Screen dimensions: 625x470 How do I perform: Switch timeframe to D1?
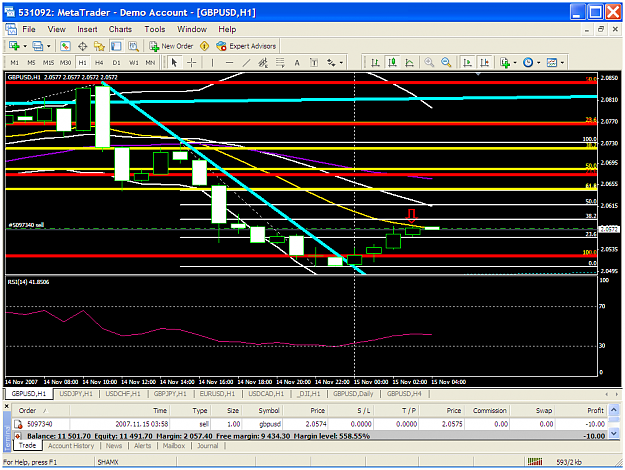coord(116,63)
